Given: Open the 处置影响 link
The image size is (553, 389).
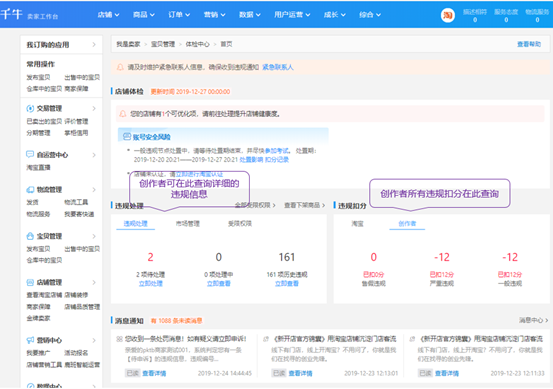Looking at the screenshot, I should [x=251, y=160].
